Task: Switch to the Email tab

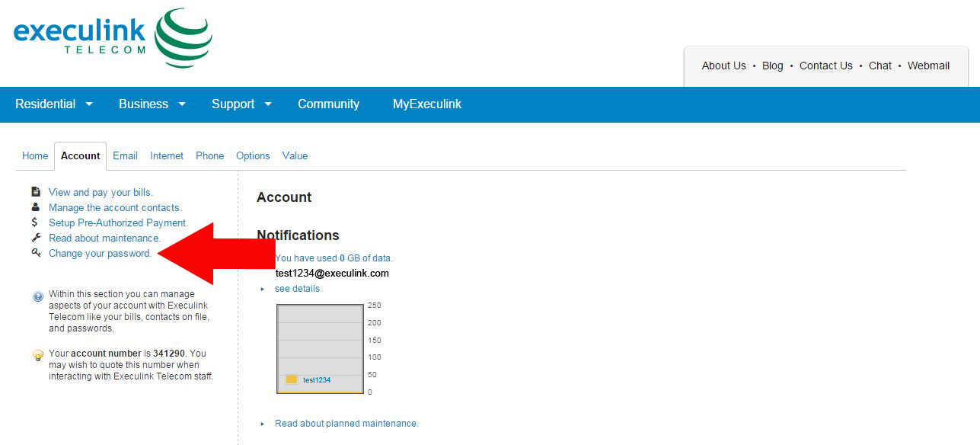Action: click(125, 155)
